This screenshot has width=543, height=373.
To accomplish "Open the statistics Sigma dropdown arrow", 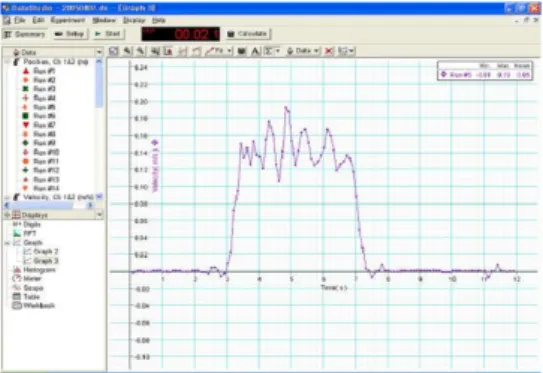I will pyautogui.click(x=277, y=51).
